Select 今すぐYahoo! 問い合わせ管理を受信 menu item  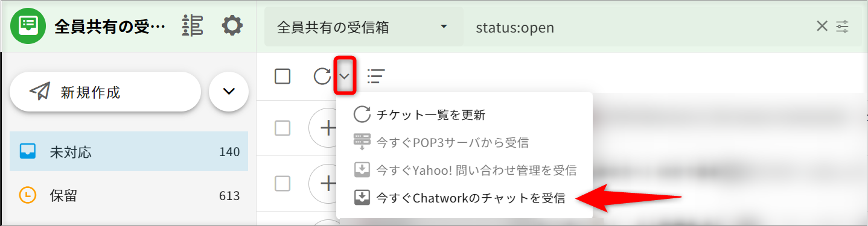point(465,170)
